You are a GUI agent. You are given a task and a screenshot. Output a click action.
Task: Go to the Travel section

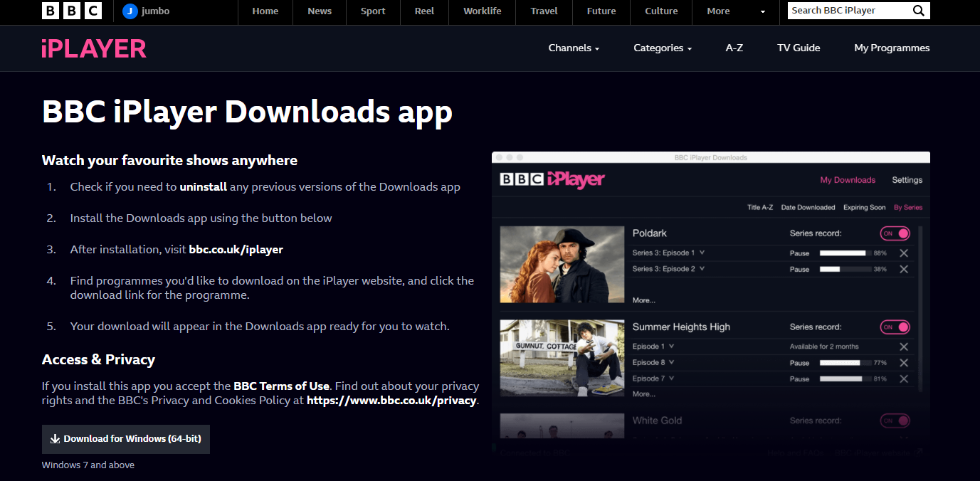coord(544,11)
